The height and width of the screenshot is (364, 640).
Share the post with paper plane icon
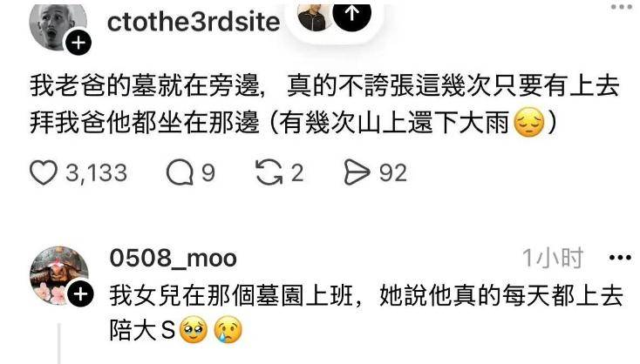pos(357,172)
